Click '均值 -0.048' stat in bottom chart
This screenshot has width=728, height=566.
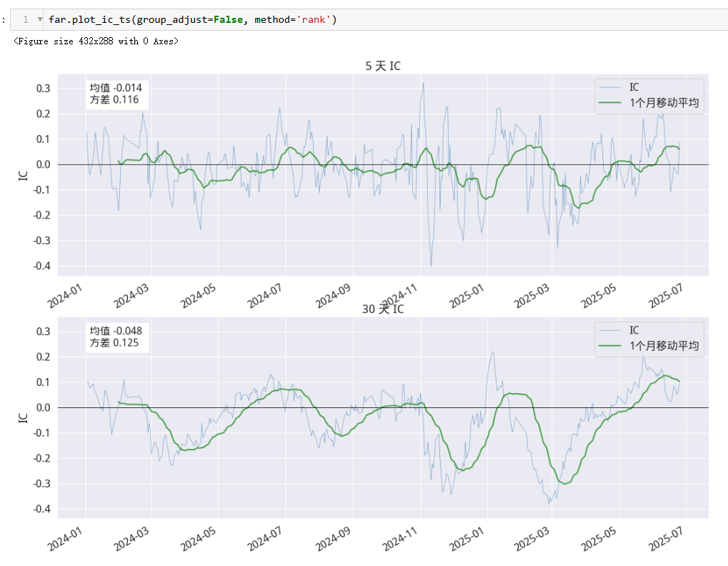point(116,331)
